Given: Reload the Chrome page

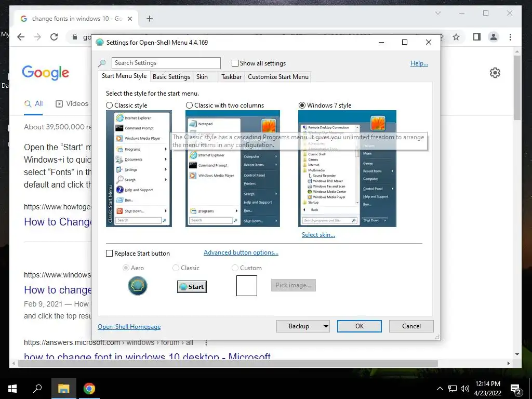Looking at the screenshot, I should [54, 37].
